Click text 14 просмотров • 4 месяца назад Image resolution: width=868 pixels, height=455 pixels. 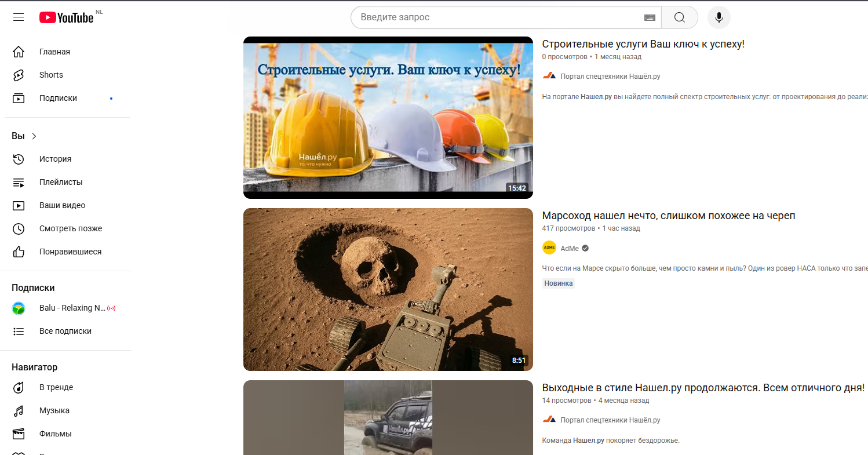tap(596, 401)
